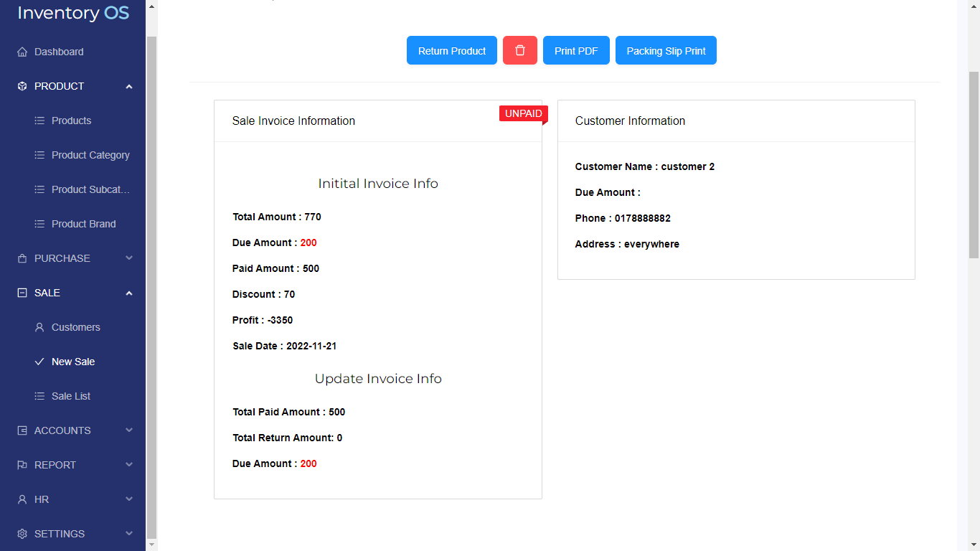
Task: Open the REPORT menu entry
Action: tap(54, 465)
